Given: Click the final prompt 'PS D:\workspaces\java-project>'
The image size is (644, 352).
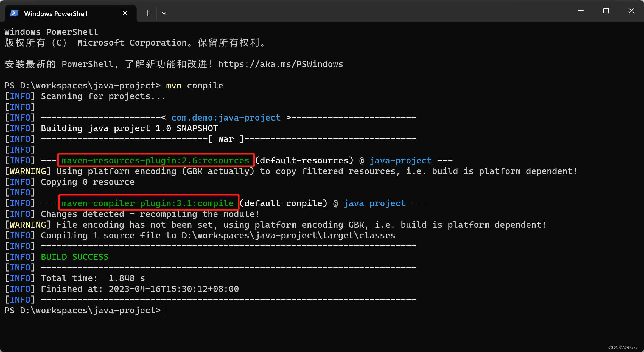Looking at the screenshot, I should (83, 310).
